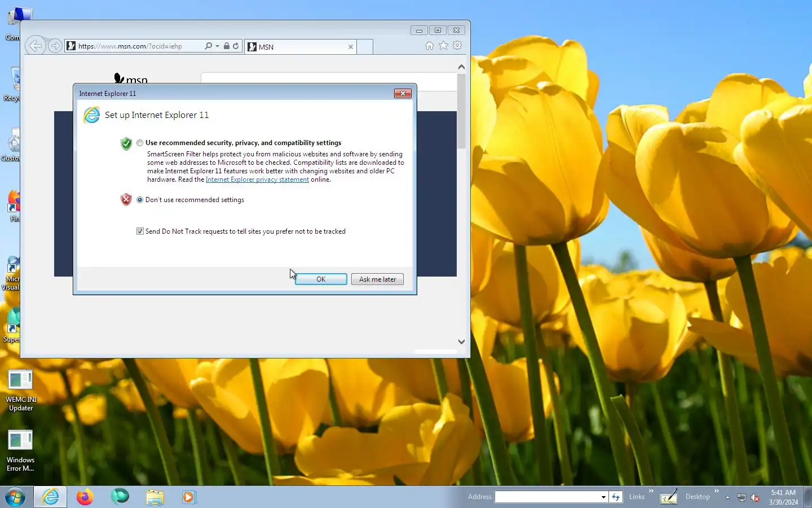Click the Internet Explorer logo in dialog
Screen dimensions: 812x508
click(91, 115)
